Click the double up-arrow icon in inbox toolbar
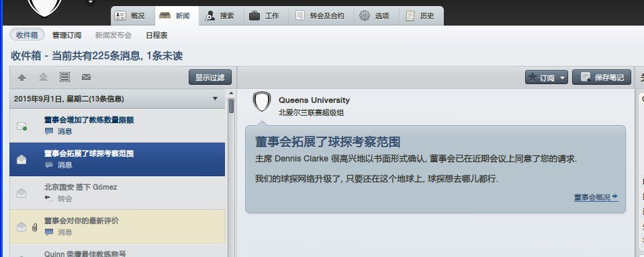The height and width of the screenshot is (257, 644). coord(43,77)
